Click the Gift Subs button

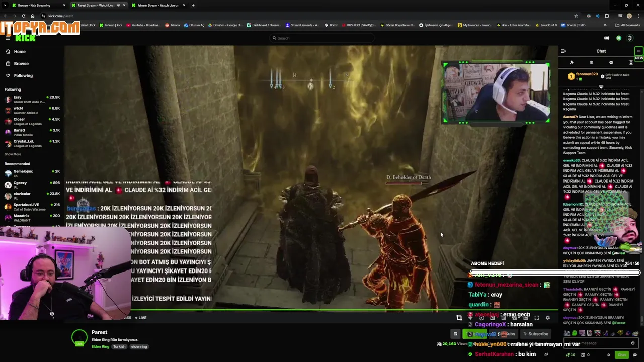tap(505, 334)
